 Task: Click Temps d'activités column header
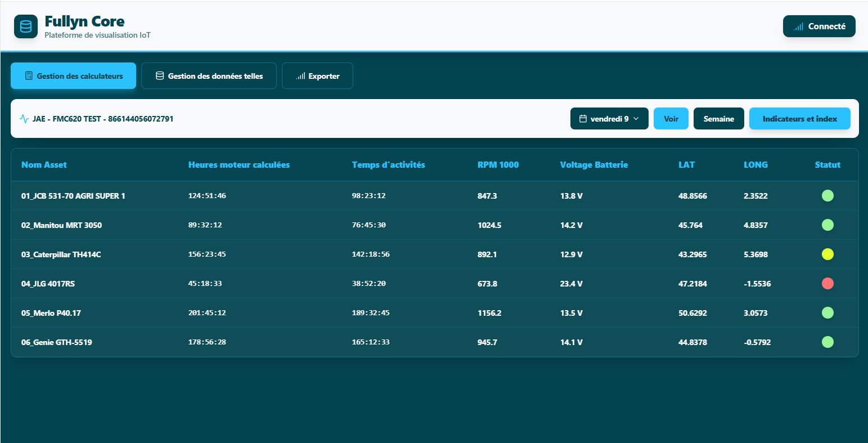point(389,165)
